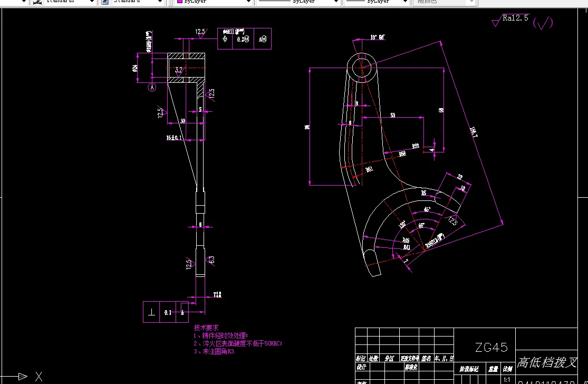Open the ByLayer lineweight dropdown
588x384 pixels.
point(405,2)
